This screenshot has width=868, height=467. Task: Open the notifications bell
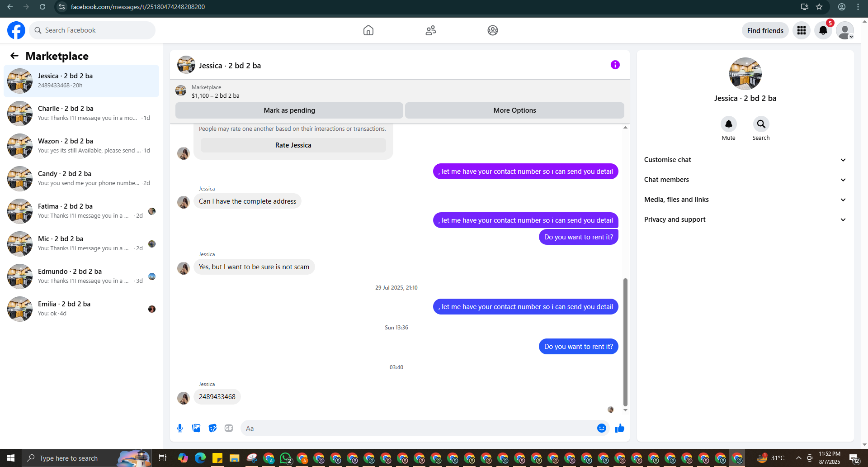tap(823, 30)
